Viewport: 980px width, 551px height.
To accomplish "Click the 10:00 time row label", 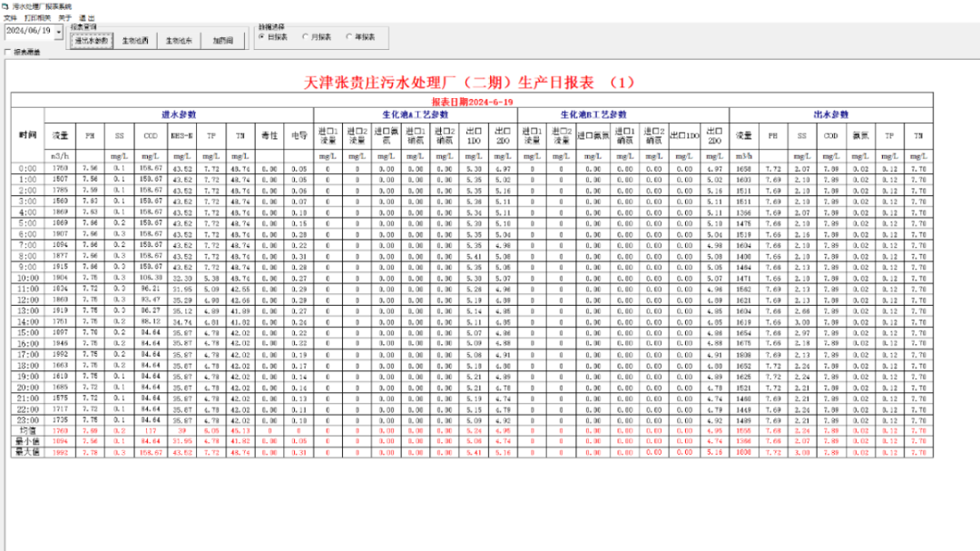I will (27, 279).
